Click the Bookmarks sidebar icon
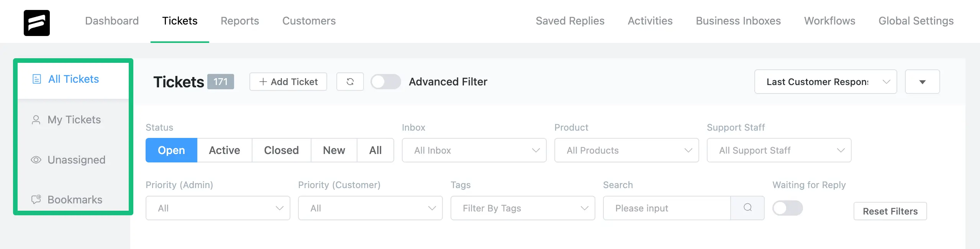This screenshot has height=249, width=980. [36, 199]
